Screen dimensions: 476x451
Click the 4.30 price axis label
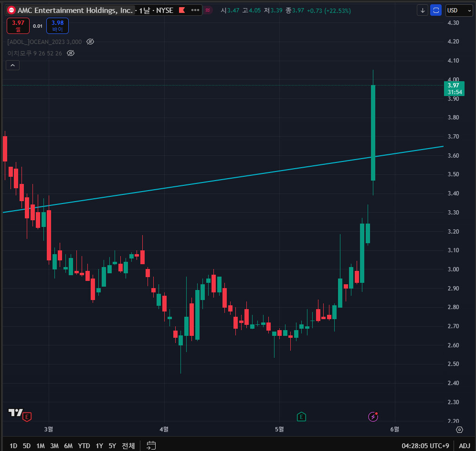(x=453, y=23)
